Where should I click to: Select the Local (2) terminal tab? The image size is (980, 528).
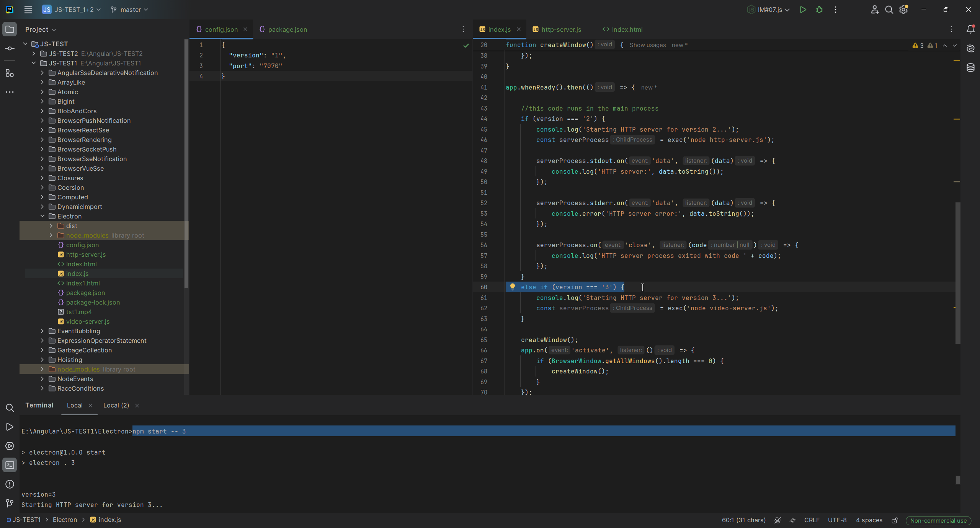pos(116,405)
